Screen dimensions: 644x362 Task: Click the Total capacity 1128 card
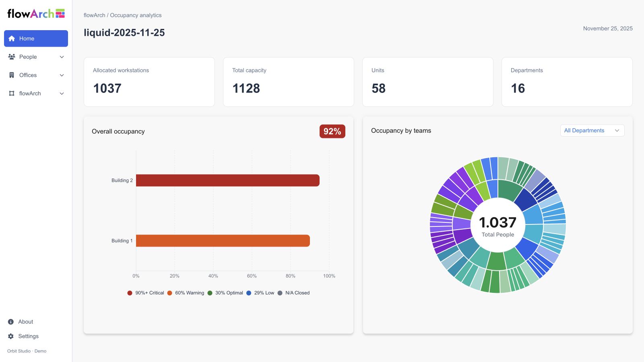pyautogui.click(x=289, y=82)
